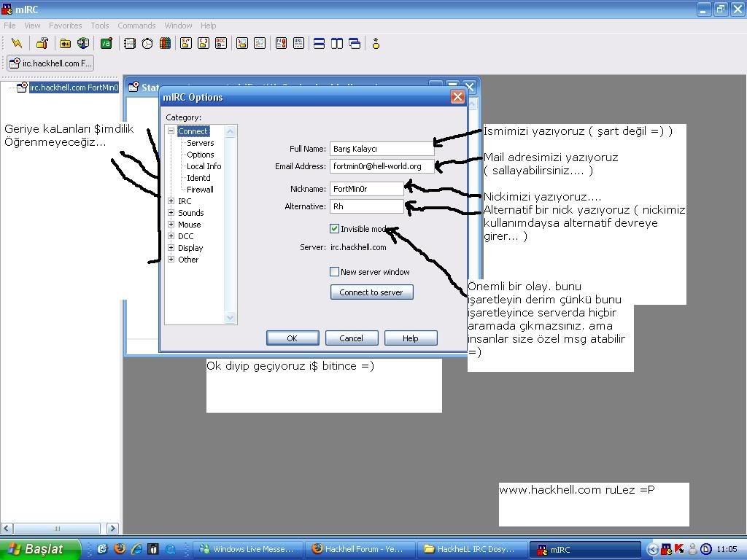The width and height of the screenshot is (747, 560).
Task: Open the Help menu
Action: pos(208,26)
